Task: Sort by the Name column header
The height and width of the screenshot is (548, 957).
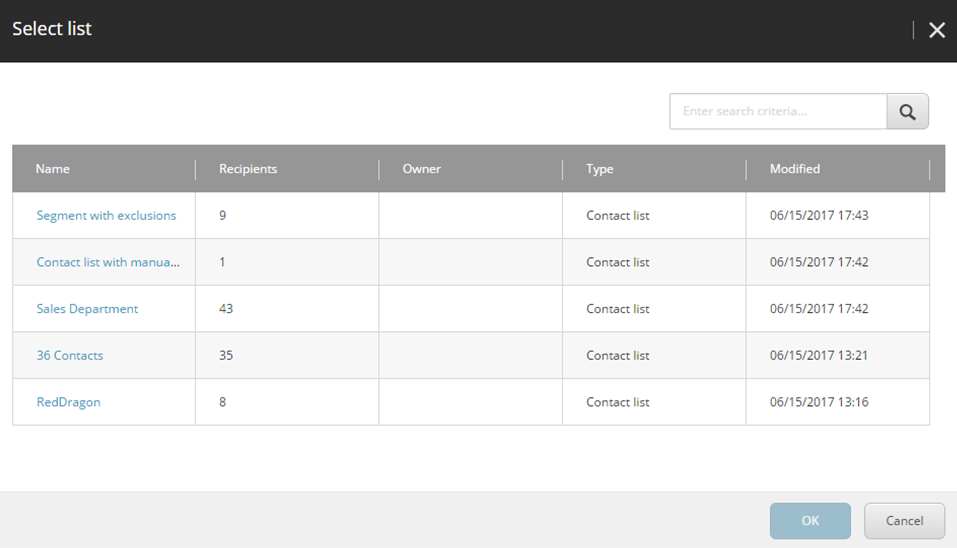Action: tap(52, 169)
